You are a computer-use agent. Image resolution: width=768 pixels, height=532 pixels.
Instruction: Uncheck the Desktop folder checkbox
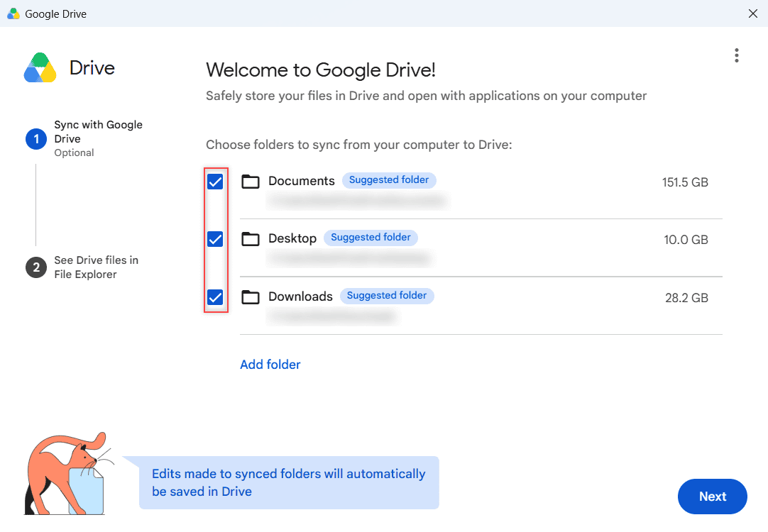click(215, 239)
